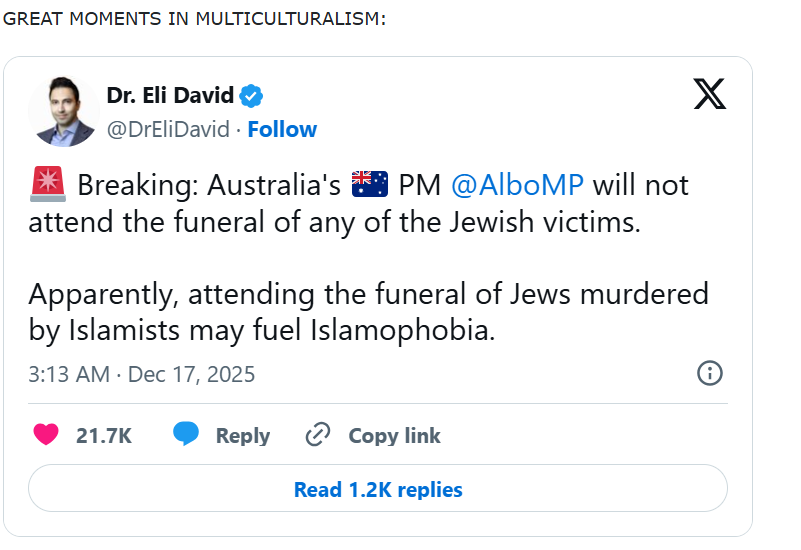The width and height of the screenshot is (801, 550).
Task: Click the blue reply speech bubble icon
Action: coord(187,435)
